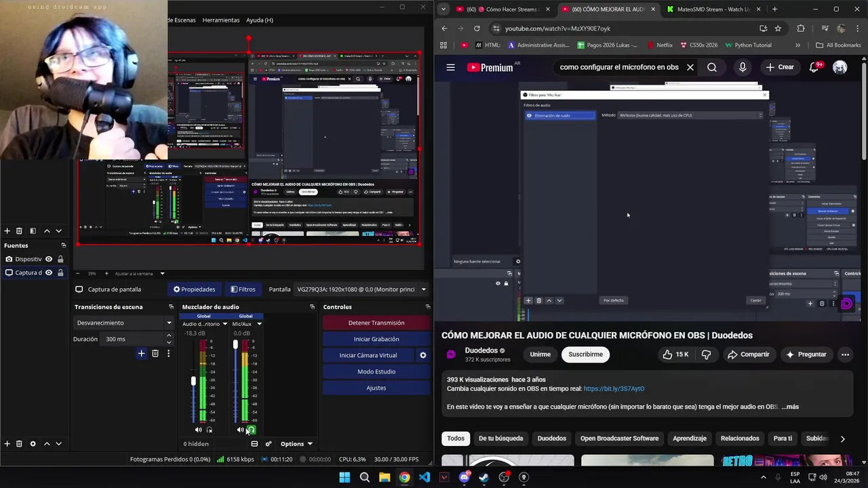The width and height of the screenshot is (868, 488).
Task: Select De tu búsqueda filter chip
Action: (500, 439)
